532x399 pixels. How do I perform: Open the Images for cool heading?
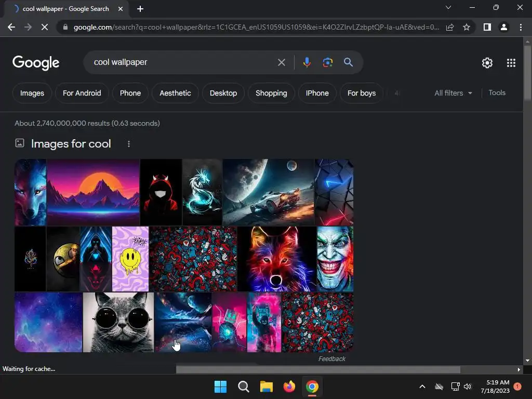71,144
